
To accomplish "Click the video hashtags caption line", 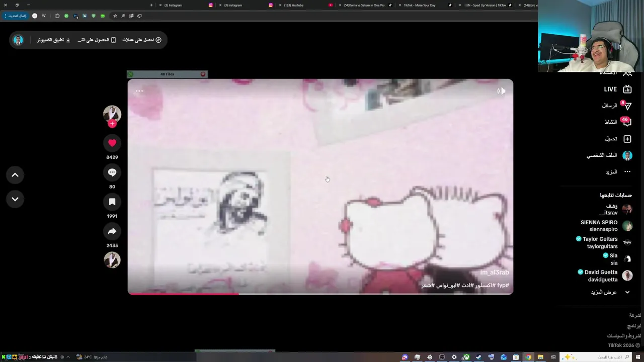I will pos(465,285).
